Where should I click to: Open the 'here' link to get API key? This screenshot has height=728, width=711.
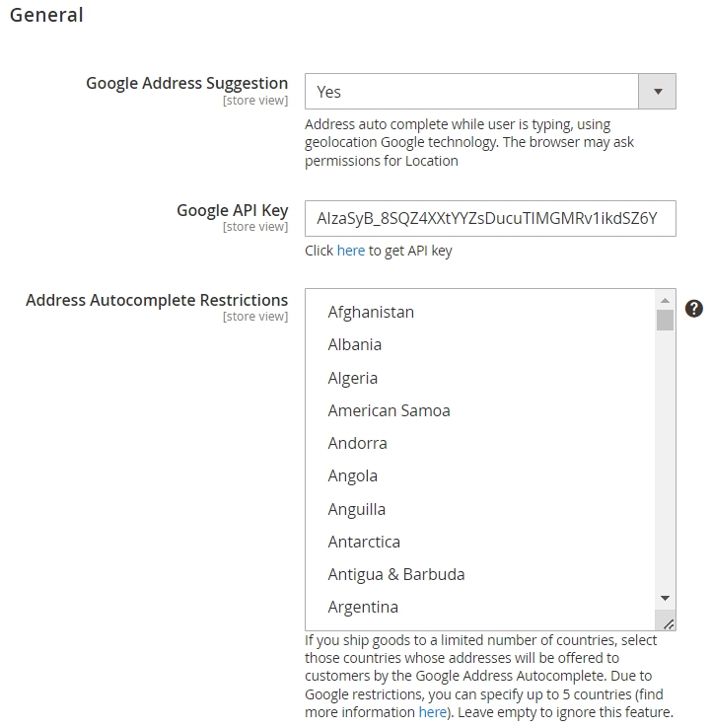point(351,251)
